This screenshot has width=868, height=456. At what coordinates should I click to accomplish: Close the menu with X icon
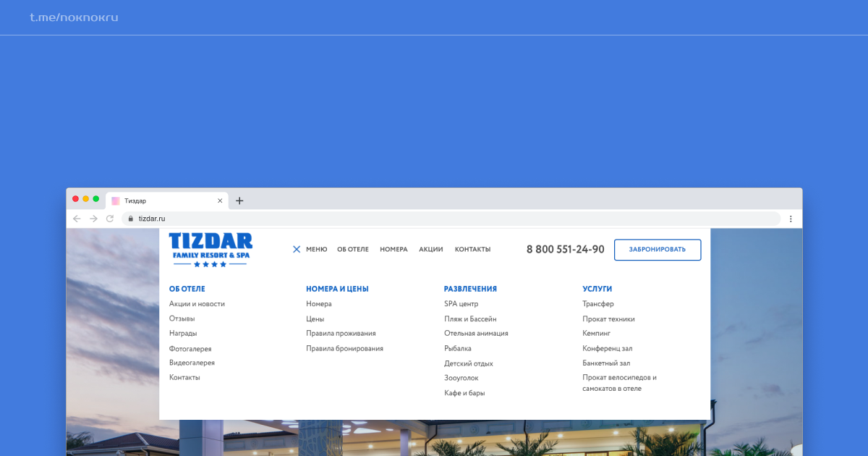click(297, 249)
